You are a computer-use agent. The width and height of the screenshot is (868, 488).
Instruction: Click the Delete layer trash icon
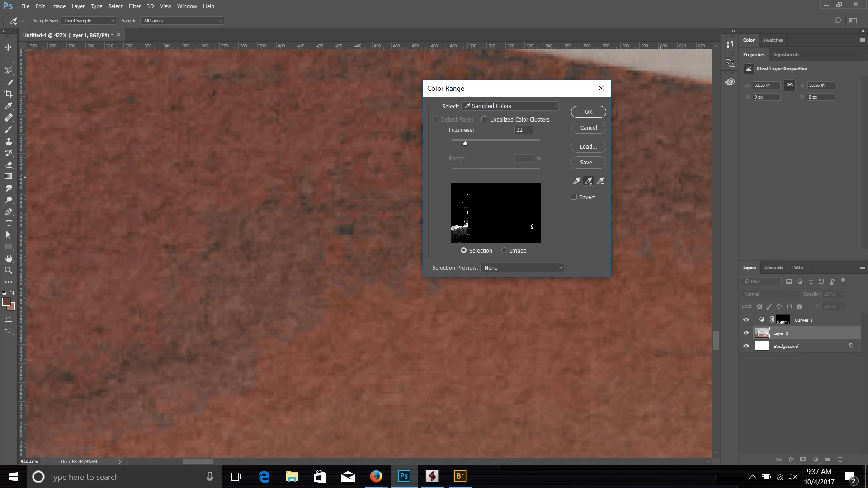click(852, 460)
